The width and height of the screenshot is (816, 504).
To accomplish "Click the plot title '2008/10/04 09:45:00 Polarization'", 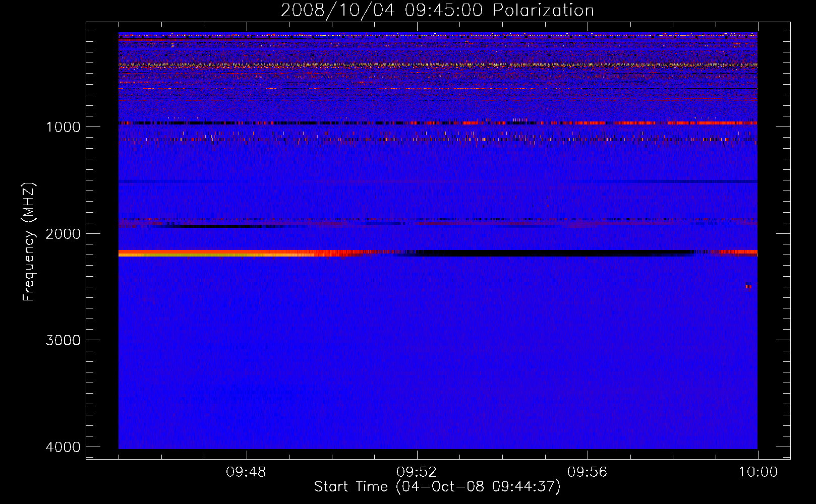I will tap(437, 10).
